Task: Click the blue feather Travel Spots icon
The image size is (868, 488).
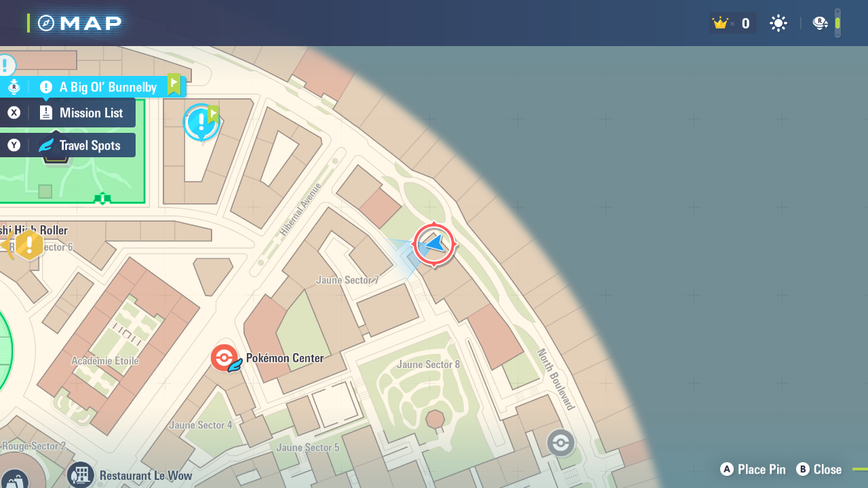Action: point(46,145)
